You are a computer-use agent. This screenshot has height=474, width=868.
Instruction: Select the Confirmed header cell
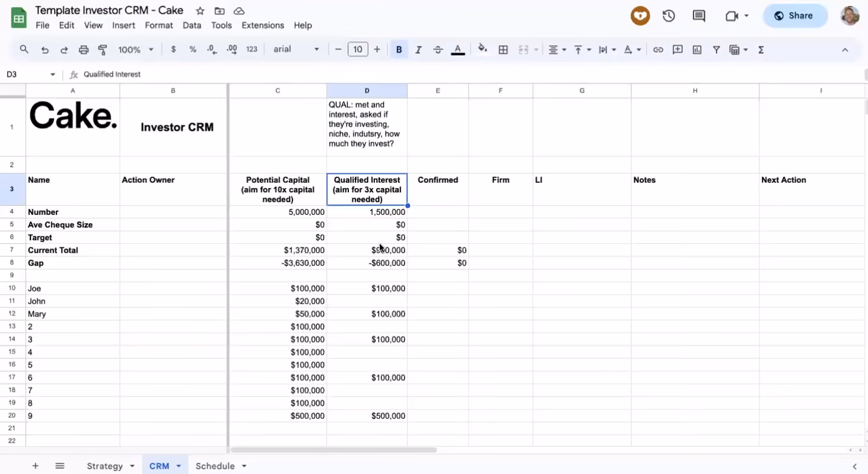pos(438,189)
